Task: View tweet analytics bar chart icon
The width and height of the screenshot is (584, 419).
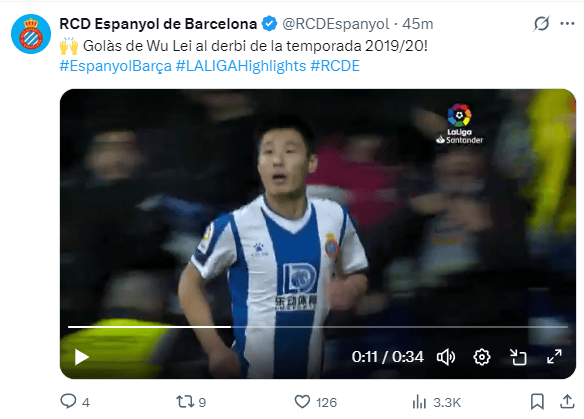Action: click(x=419, y=402)
